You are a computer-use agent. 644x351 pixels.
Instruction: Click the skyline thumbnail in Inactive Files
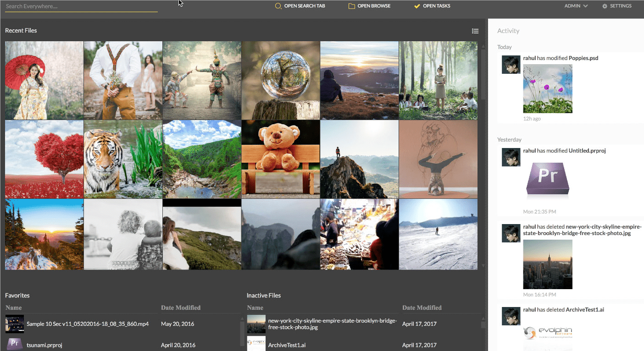[x=256, y=324]
